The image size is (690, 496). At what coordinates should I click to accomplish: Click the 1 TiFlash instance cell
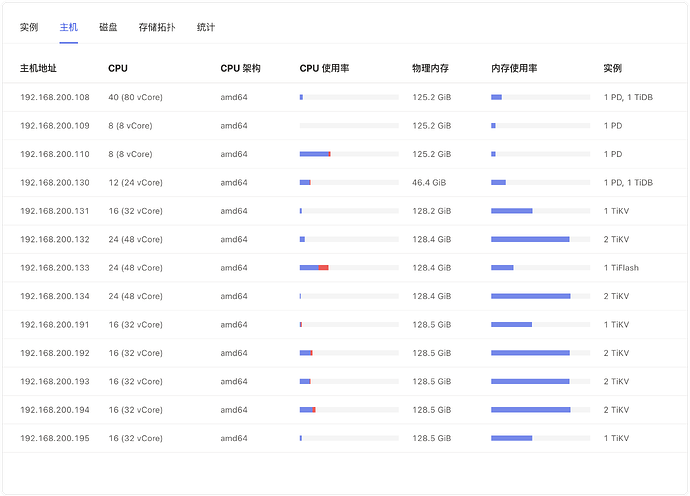(x=621, y=268)
